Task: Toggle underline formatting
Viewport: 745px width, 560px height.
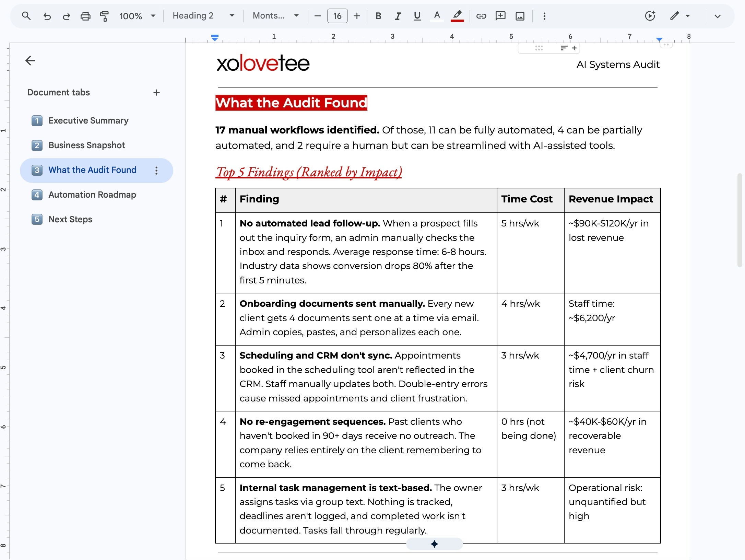Action: pos(417,16)
